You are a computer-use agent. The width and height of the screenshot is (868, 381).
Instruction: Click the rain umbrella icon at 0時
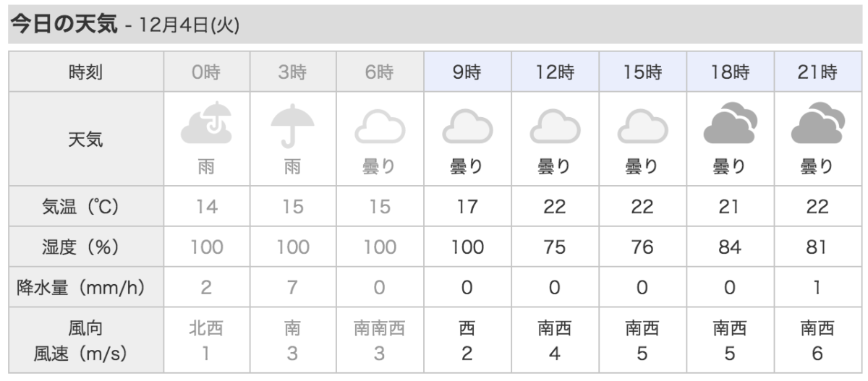(206, 123)
